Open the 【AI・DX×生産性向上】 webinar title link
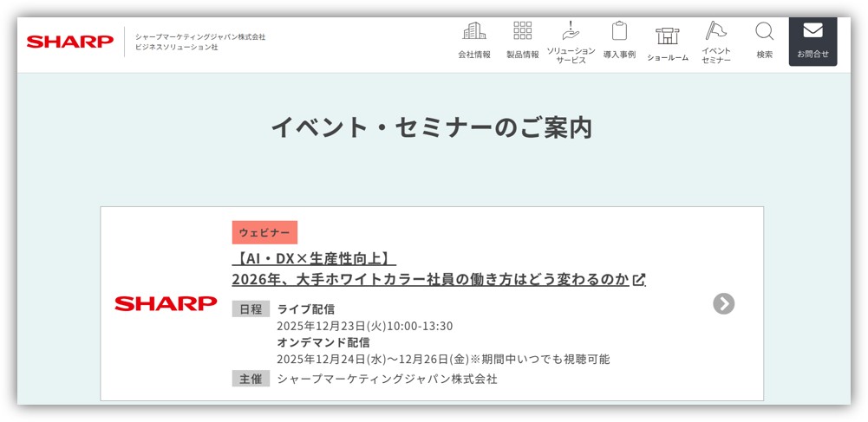This screenshot has height=422, width=868. click(314, 258)
